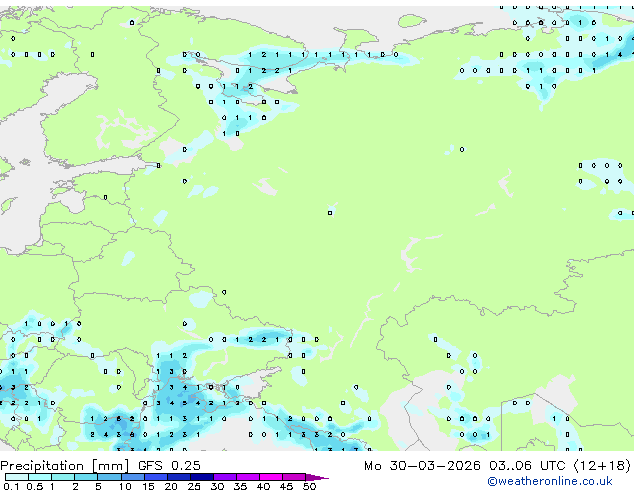Click the 40–45 mm magenta legend segment
The height and width of the screenshot is (490, 634).
(x=271, y=477)
